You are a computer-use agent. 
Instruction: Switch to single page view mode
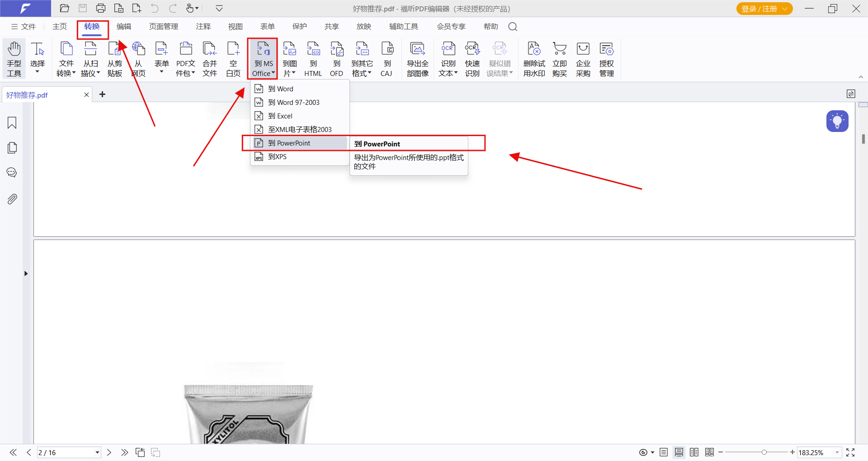664,452
